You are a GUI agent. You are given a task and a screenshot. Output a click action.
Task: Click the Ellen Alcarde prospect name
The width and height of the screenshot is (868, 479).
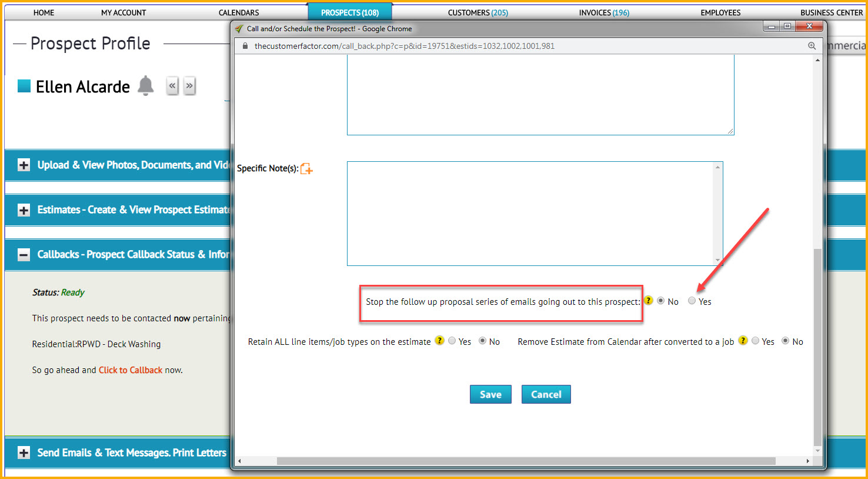click(x=83, y=87)
